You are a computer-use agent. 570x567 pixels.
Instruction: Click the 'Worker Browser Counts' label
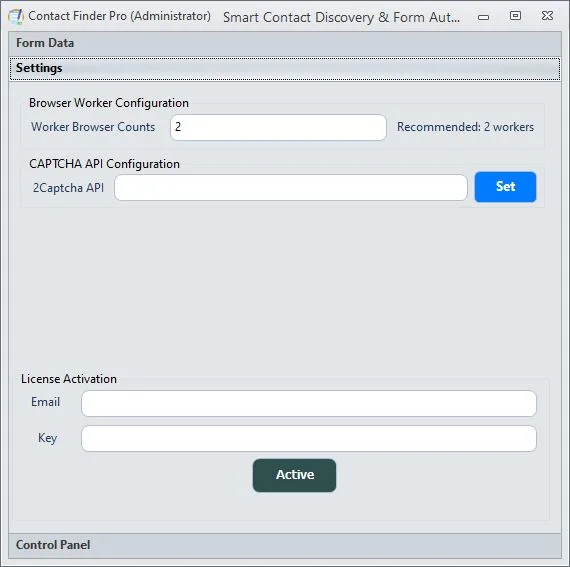(93, 127)
